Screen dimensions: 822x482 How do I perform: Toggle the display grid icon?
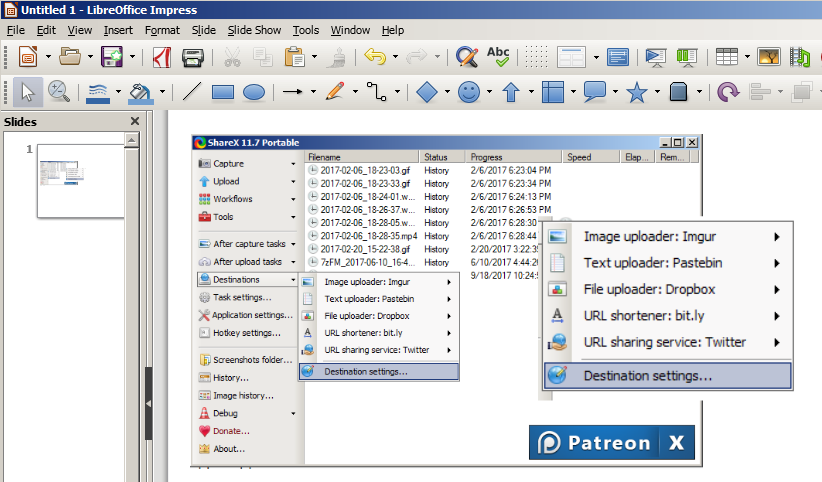pos(536,57)
